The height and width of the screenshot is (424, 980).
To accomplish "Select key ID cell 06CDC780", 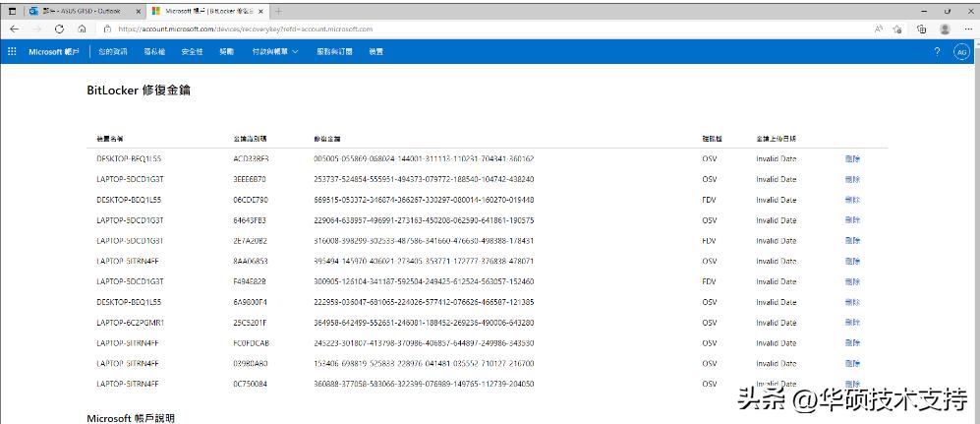I will 251,200.
